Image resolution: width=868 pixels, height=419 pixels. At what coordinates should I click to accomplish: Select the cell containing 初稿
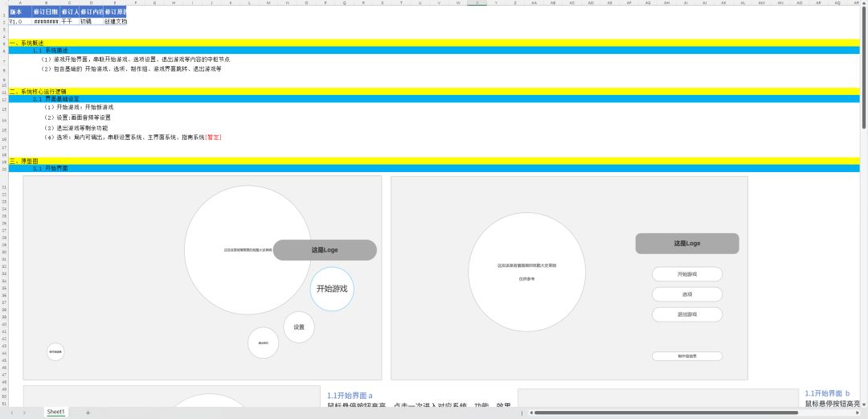pos(91,22)
